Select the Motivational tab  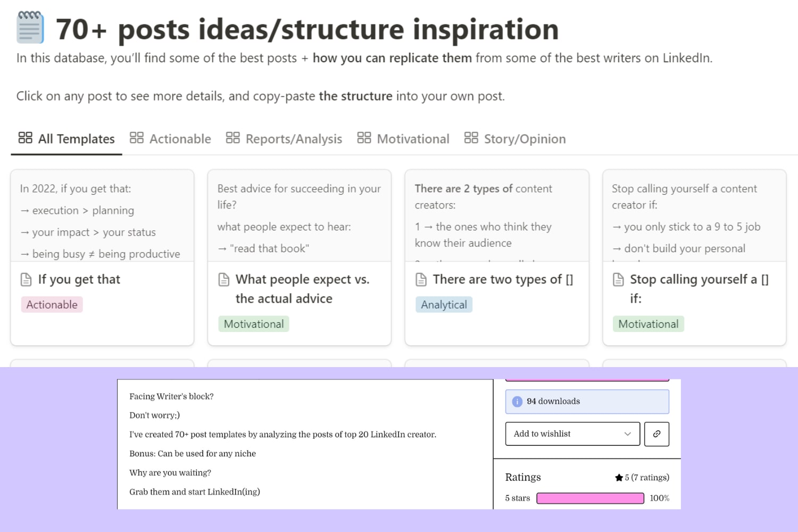403,139
